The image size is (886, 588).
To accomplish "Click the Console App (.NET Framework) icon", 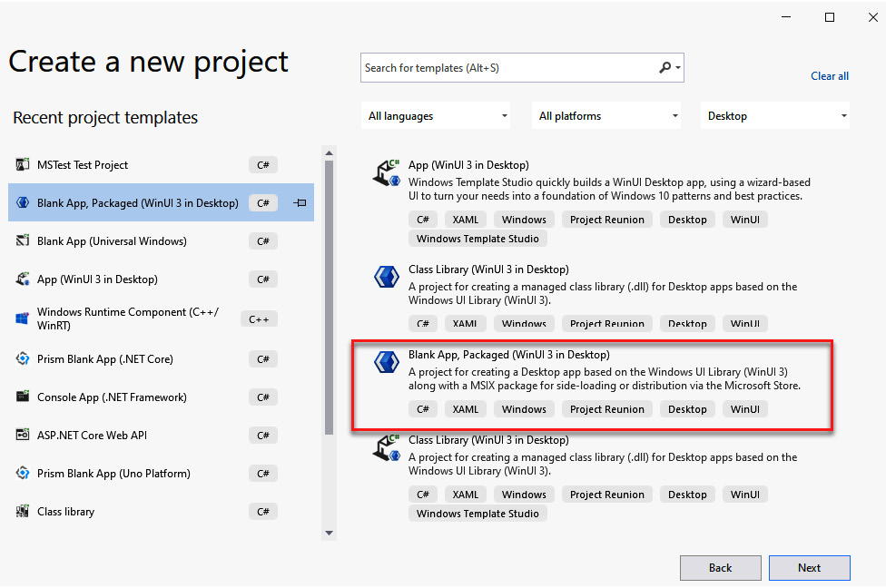I will [x=23, y=397].
